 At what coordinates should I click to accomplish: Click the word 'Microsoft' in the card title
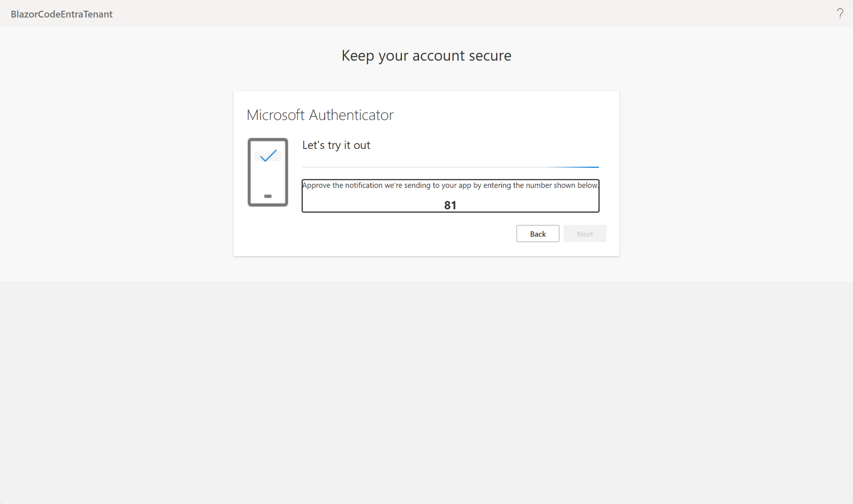(x=275, y=115)
